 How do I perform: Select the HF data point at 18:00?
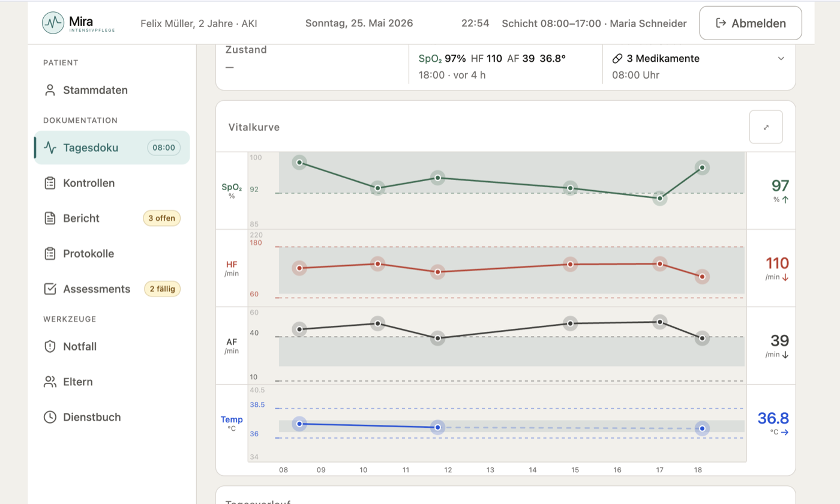(702, 277)
